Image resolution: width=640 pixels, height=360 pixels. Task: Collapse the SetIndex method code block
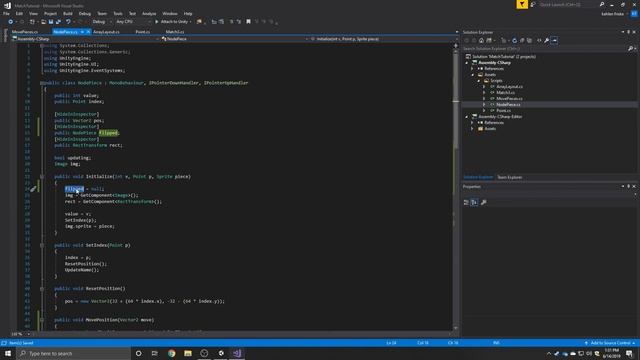point(42,245)
